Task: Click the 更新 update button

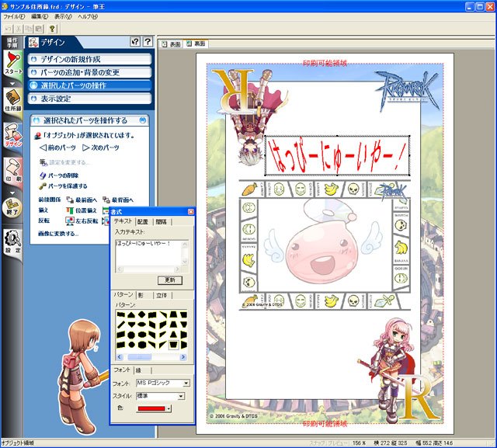Action: coord(170,280)
